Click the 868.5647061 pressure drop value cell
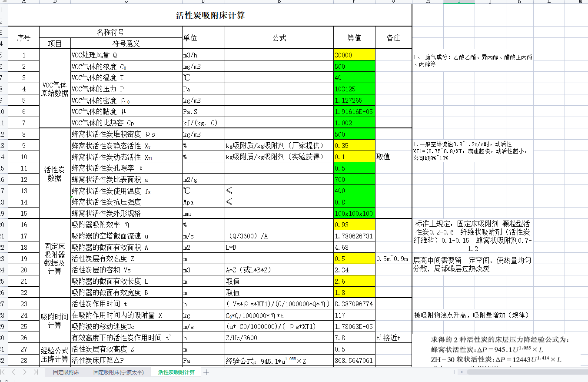This screenshot has height=382, width=588. [x=354, y=361]
